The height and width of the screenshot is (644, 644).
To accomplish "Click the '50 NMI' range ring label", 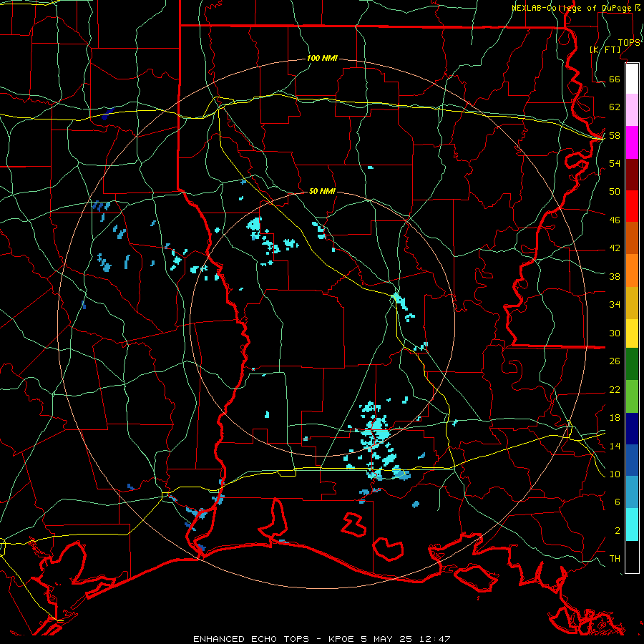I will click(x=322, y=191).
